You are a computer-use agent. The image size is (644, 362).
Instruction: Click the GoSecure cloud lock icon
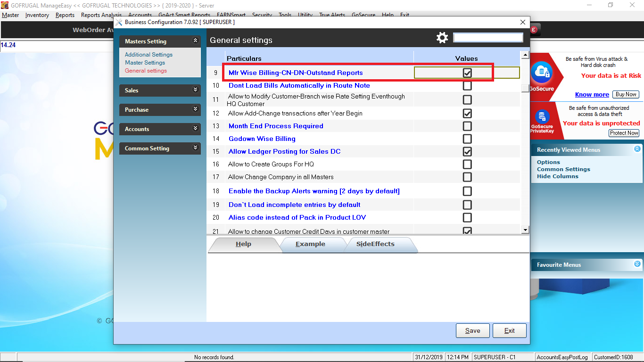[x=542, y=73]
